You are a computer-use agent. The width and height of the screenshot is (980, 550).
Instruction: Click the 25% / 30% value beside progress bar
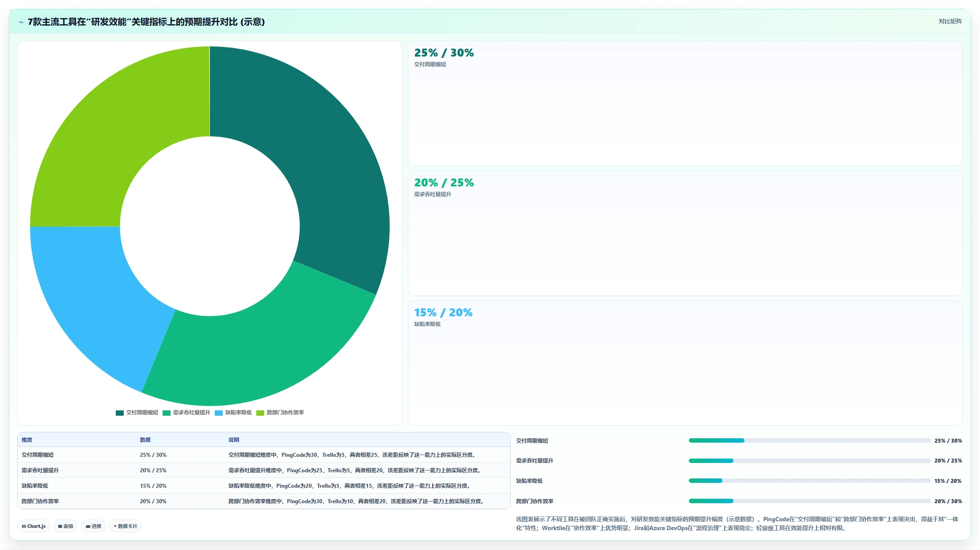click(948, 441)
